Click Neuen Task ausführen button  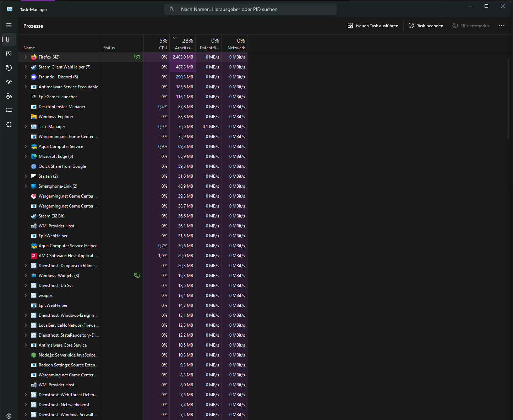(373, 26)
